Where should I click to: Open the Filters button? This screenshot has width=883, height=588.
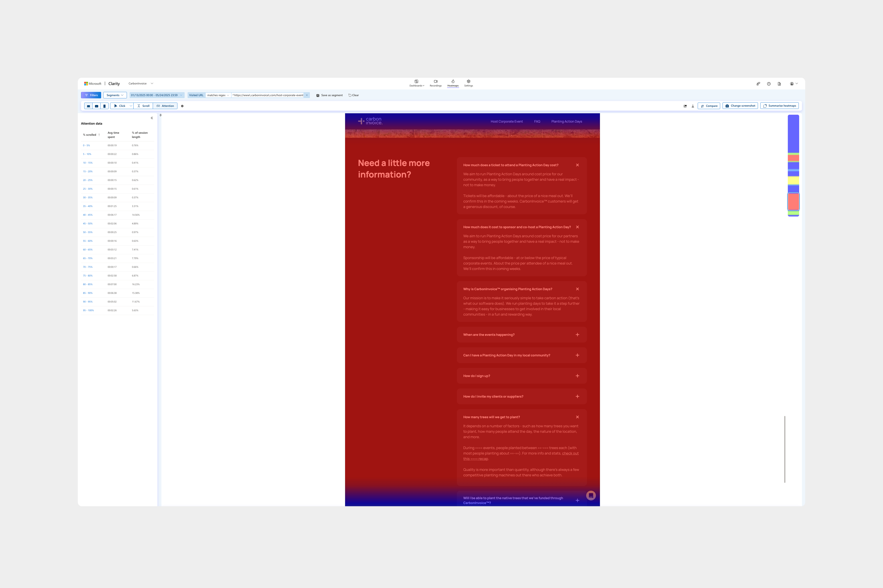pos(91,95)
